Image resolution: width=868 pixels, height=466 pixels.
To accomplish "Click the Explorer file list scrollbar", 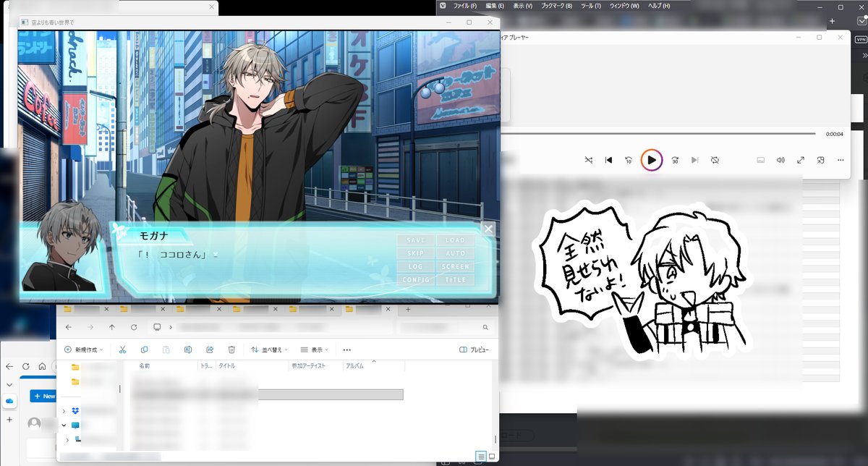I will 495,439.
